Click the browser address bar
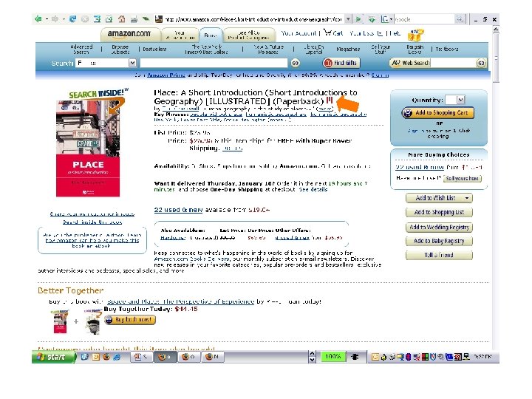This screenshot has width=532, height=399. pyautogui.click(x=253, y=19)
